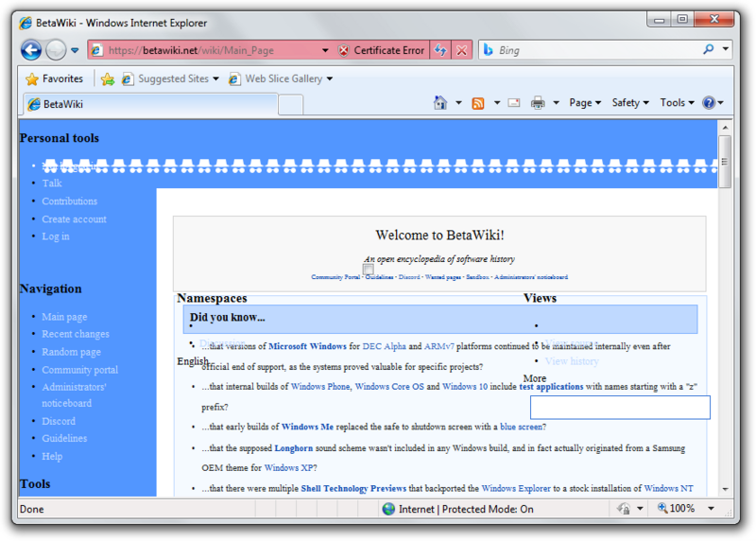Click the scrollbar up arrow
Image resolution: width=756 pixels, height=541 pixels.
(x=725, y=128)
